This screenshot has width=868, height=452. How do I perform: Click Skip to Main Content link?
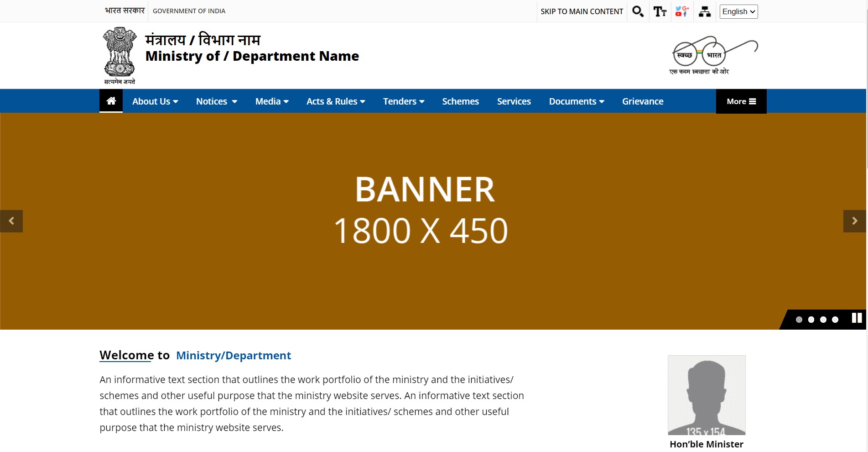coord(582,11)
